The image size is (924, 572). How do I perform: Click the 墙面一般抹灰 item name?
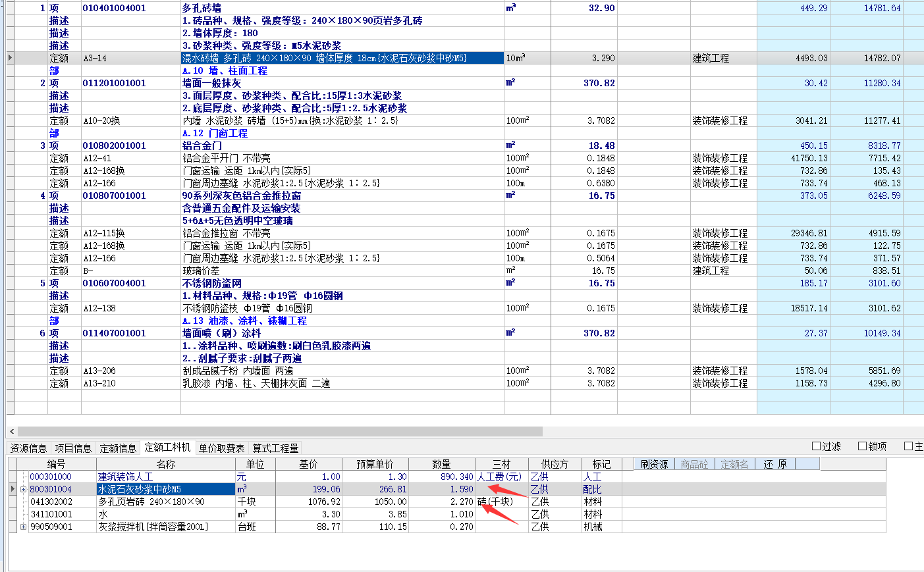(x=211, y=83)
